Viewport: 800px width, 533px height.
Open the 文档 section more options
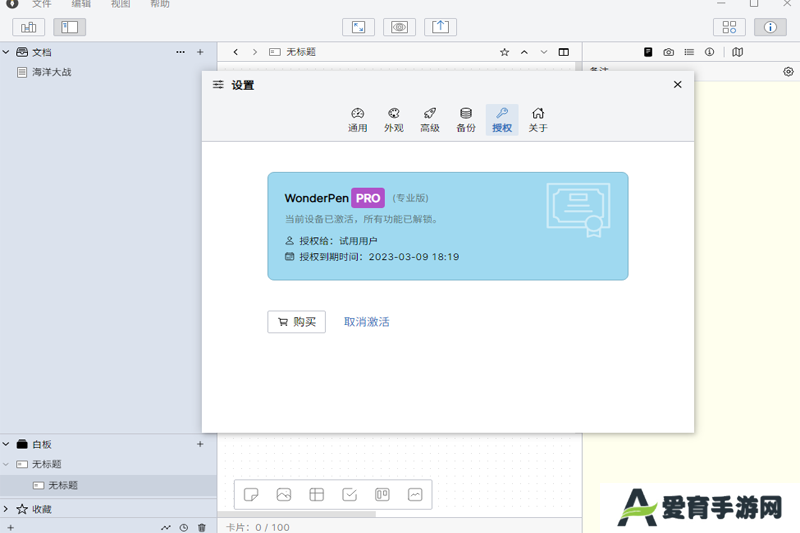click(x=181, y=52)
